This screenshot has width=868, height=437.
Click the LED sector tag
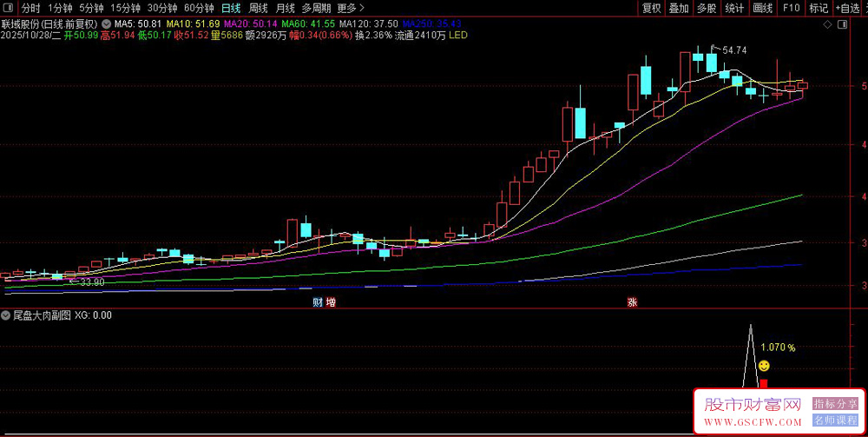(457, 35)
